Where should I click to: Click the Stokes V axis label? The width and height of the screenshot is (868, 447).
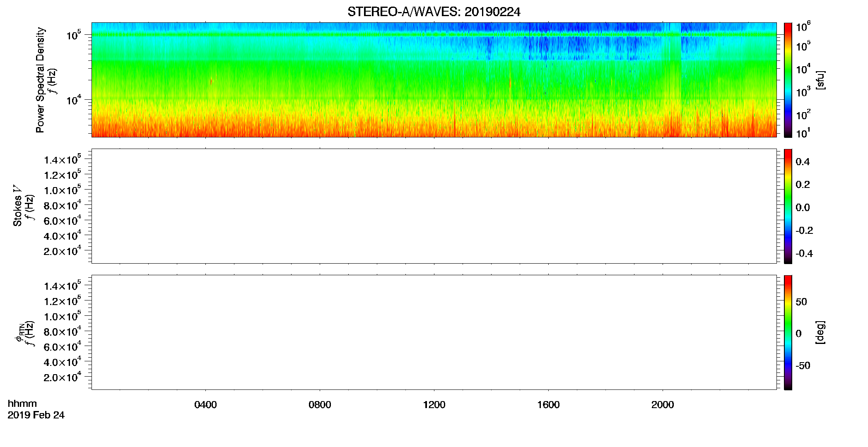pos(17,206)
